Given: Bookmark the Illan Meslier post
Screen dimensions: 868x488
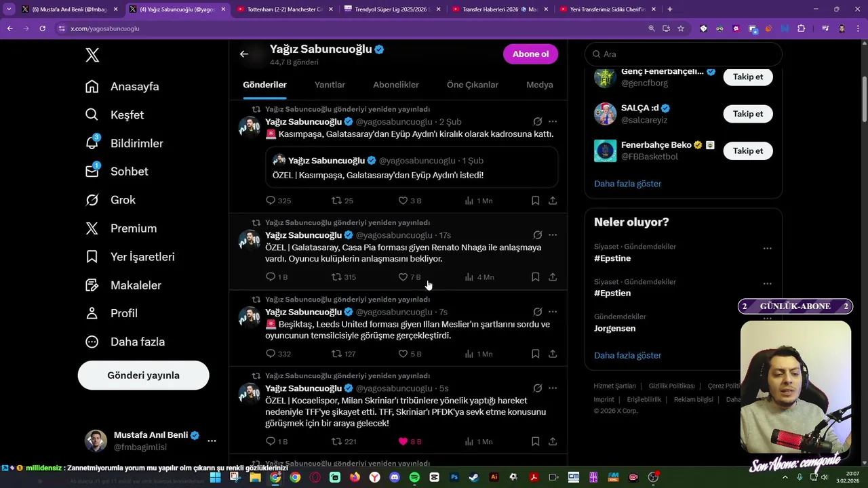Looking at the screenshot, I should (535, 354).
